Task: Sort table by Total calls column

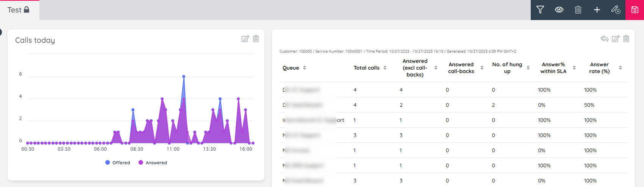Action: (385, 68)
